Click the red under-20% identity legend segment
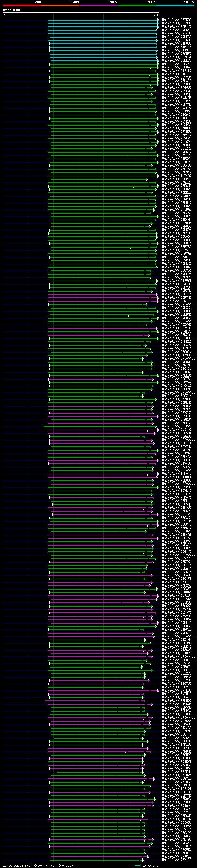This screenshot has width=197, height=868. tap(22, 6)
